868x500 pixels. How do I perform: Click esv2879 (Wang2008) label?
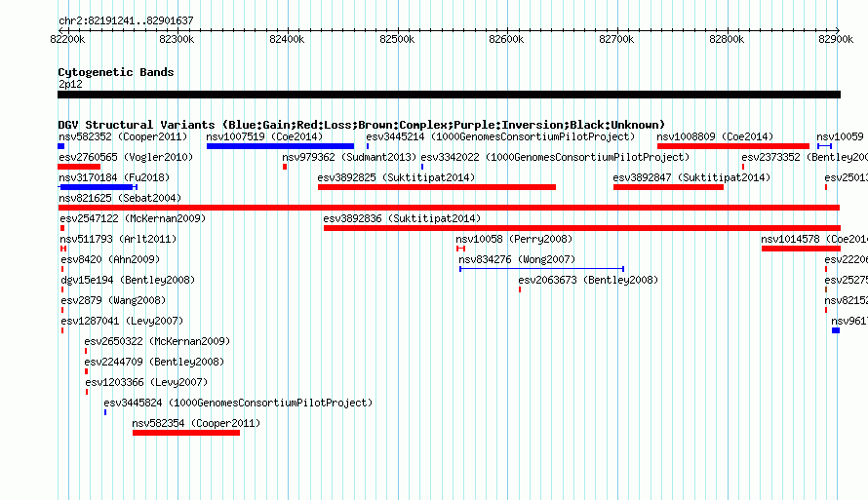coord(113,300)
